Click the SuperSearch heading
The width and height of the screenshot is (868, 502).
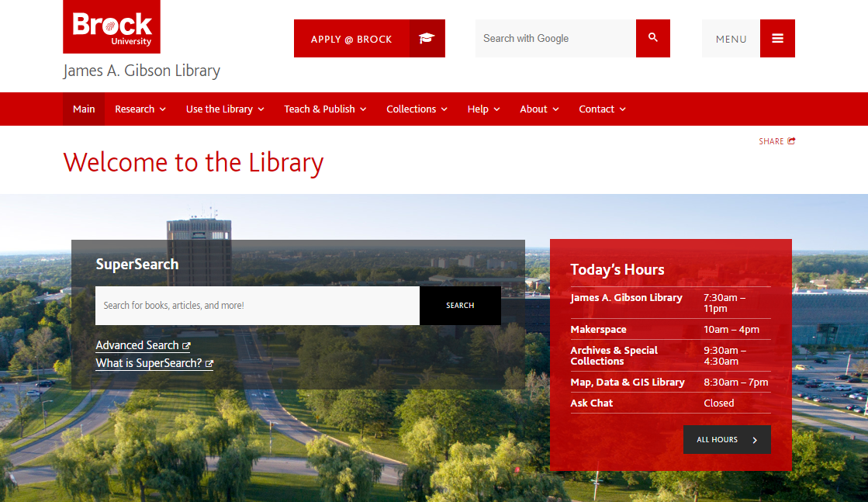137,264
